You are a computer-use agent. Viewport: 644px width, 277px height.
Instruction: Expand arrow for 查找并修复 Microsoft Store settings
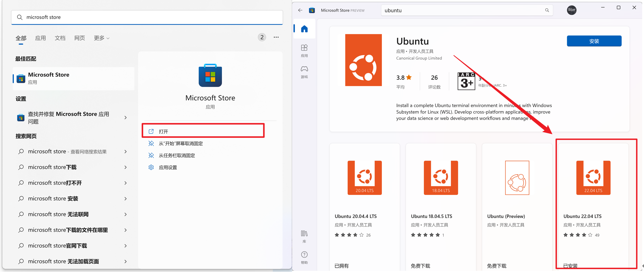(125, 117)
